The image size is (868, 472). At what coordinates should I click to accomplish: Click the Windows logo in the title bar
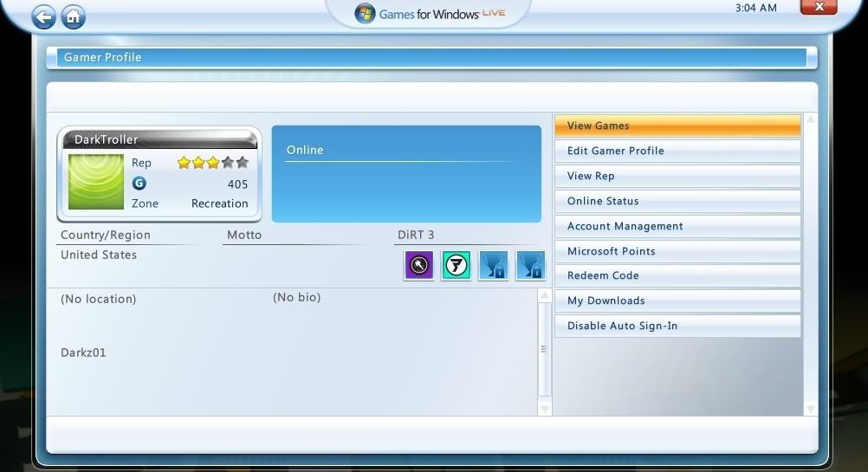coord(365,13)
